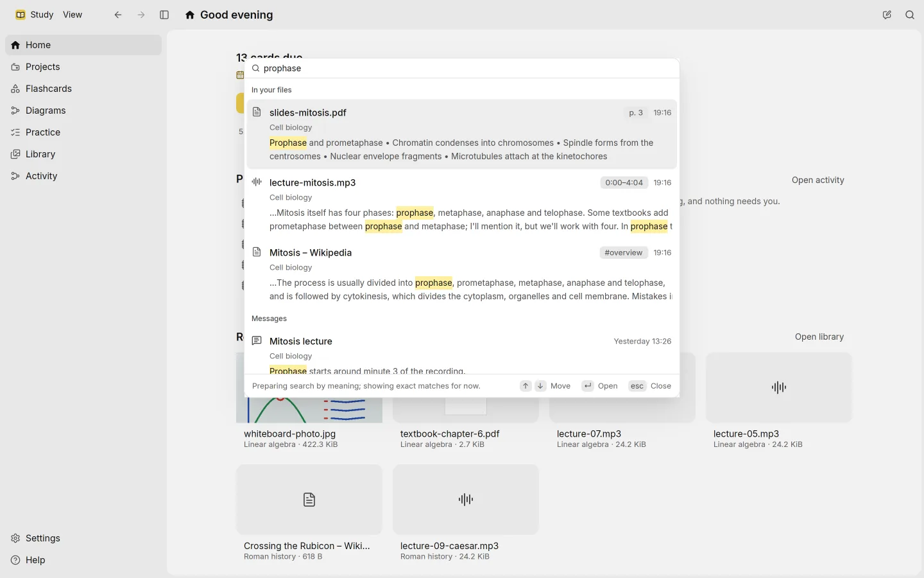Click the #overview tag badge

[x=623, y=253]
